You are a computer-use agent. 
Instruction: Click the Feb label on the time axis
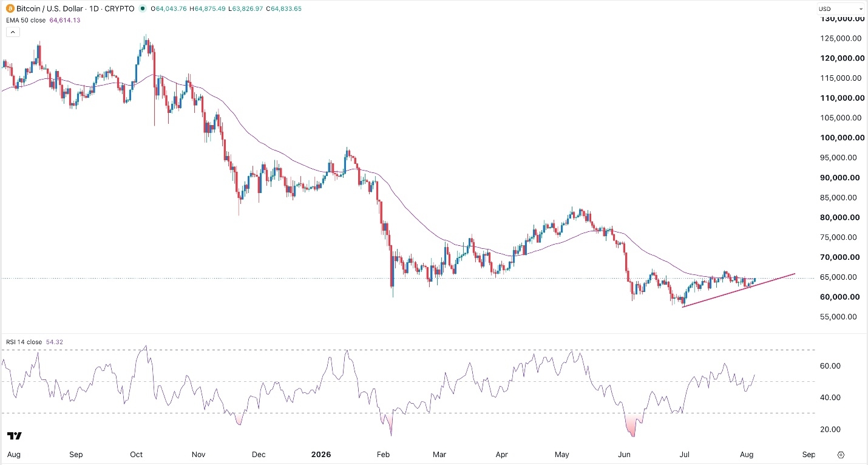(383, 454)
